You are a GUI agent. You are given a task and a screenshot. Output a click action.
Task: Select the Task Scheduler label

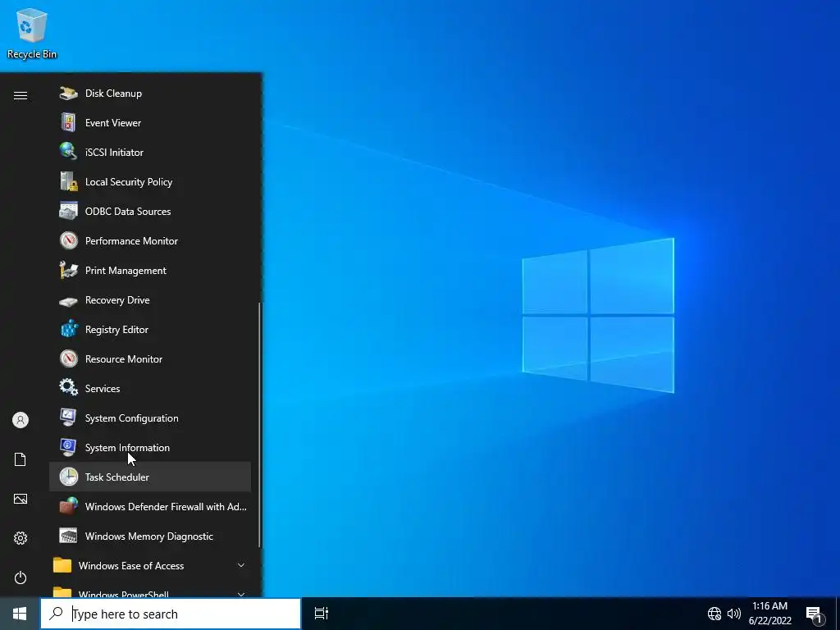pos(116,477)
